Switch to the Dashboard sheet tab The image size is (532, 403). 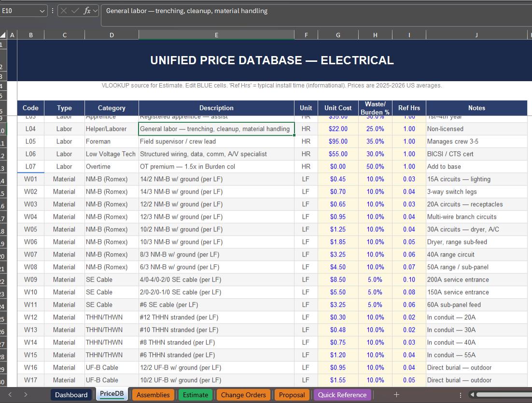pyautogui.click(x=71, y=395)
